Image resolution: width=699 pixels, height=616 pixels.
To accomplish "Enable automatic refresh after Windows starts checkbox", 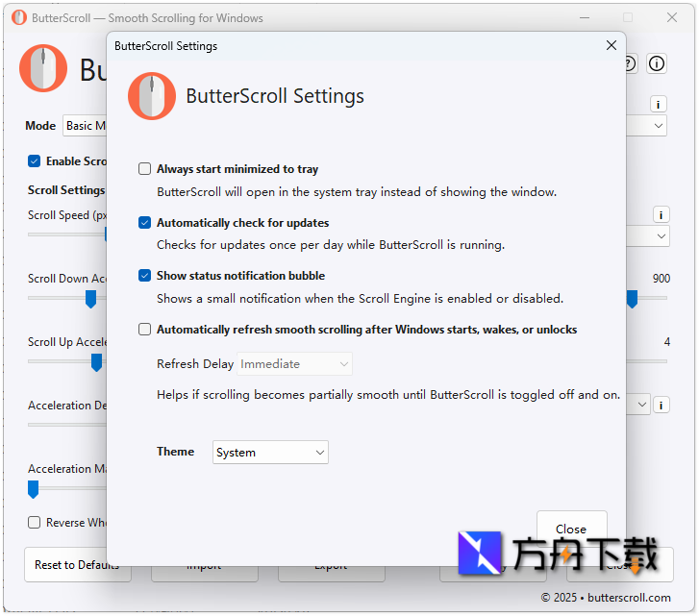I will point(144,330).
